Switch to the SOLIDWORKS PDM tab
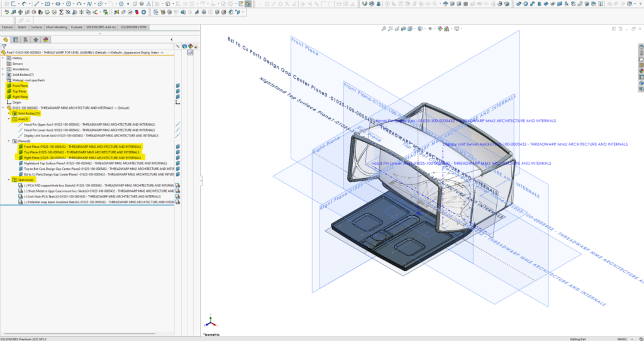Screen dimensions: 644x341 tap(133, 27)
